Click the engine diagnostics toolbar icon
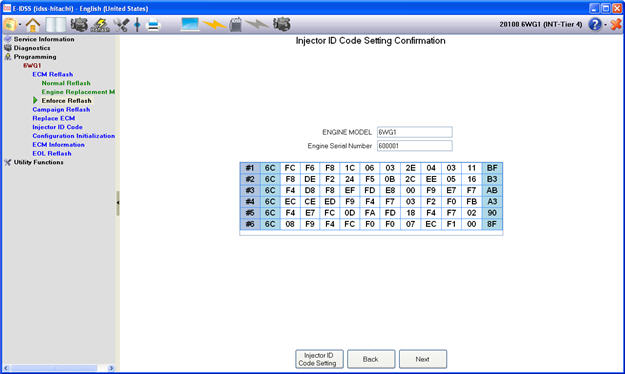The width and height of the screenshot is (625, 374). [79, 25]
